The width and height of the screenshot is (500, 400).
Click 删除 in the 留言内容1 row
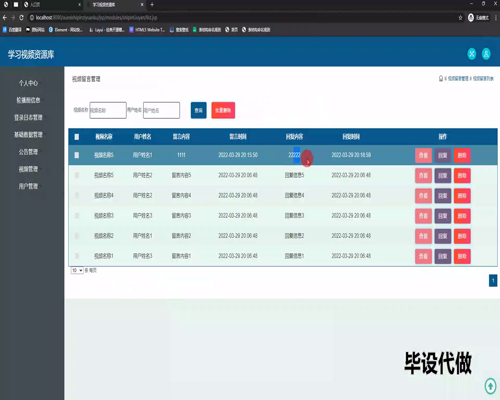(x=462, y=256)
